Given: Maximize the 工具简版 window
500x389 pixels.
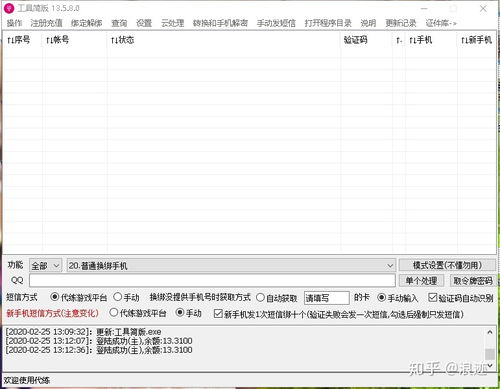Looking at the screenshot, I should point(454,8).
